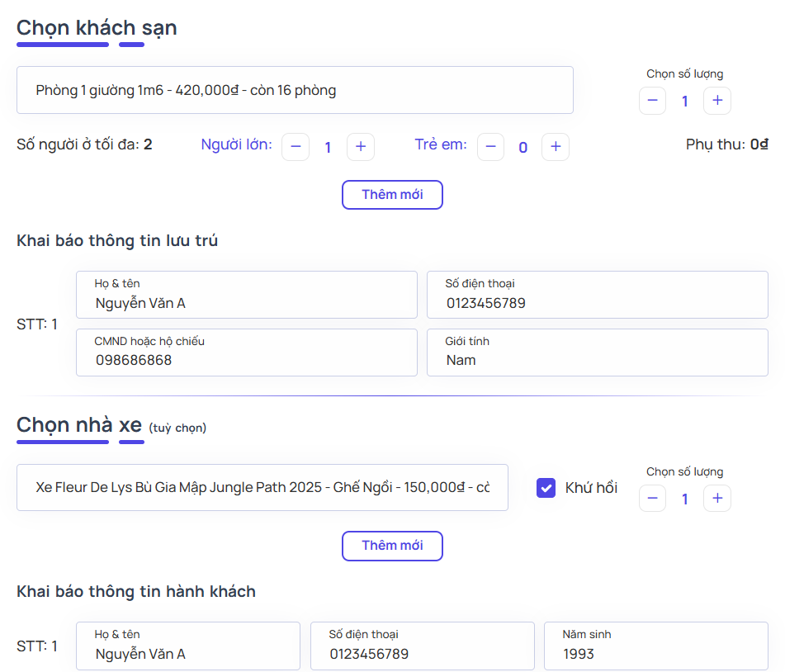Viewport: 785px width, 672px height.
Task: Increase Trẻ em children count
Action: [x=555, y=147]
